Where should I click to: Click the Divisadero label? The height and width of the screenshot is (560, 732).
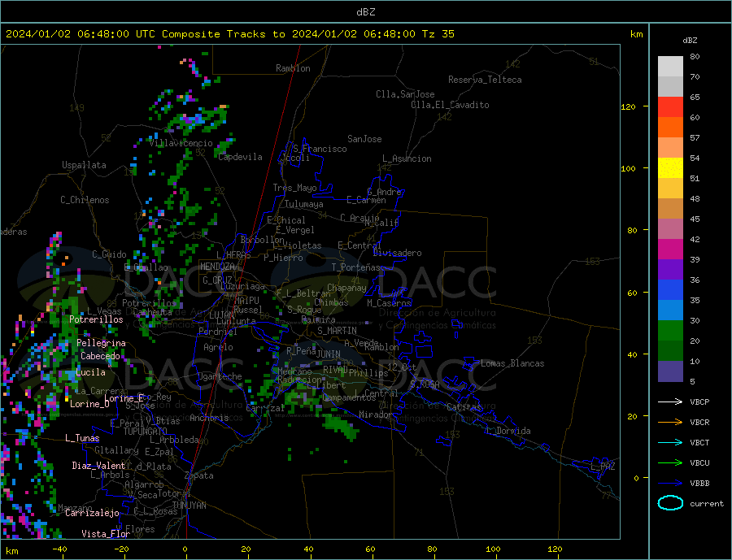pyautogui.click(x=397, y=253)
